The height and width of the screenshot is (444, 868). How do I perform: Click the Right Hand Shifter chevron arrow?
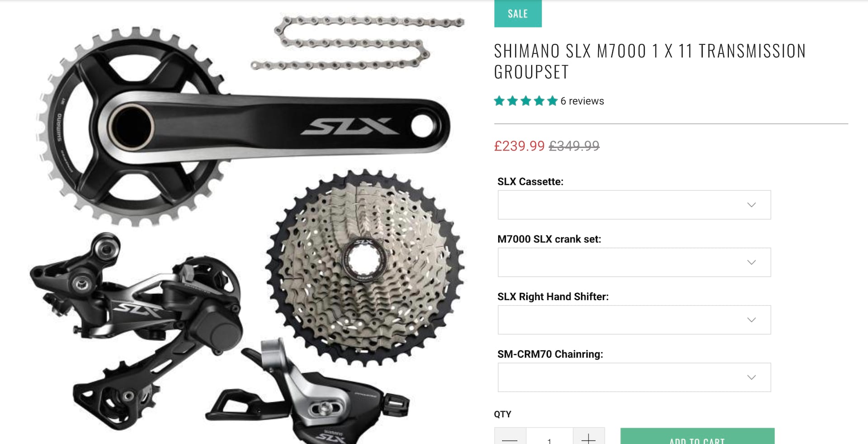pos(751,320)
